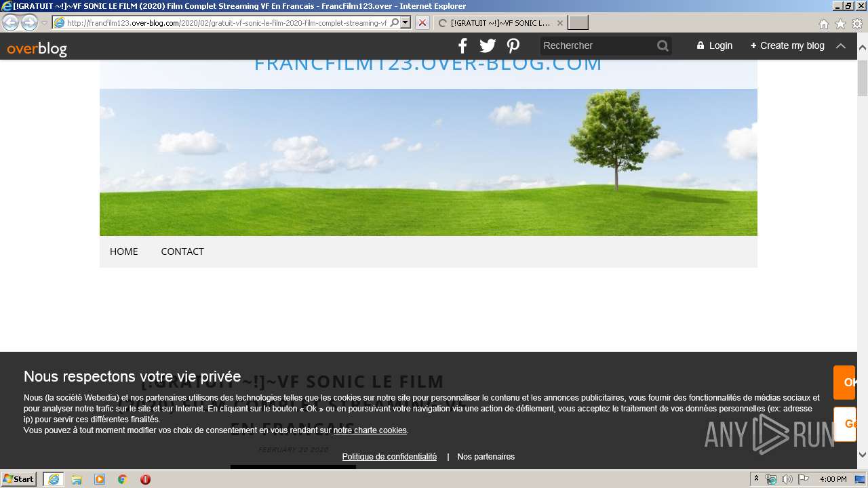Collapse the Overblog top bar with chevron
Image resolution: width=868 pixels, height=488 pixels.
coord(840,45)
